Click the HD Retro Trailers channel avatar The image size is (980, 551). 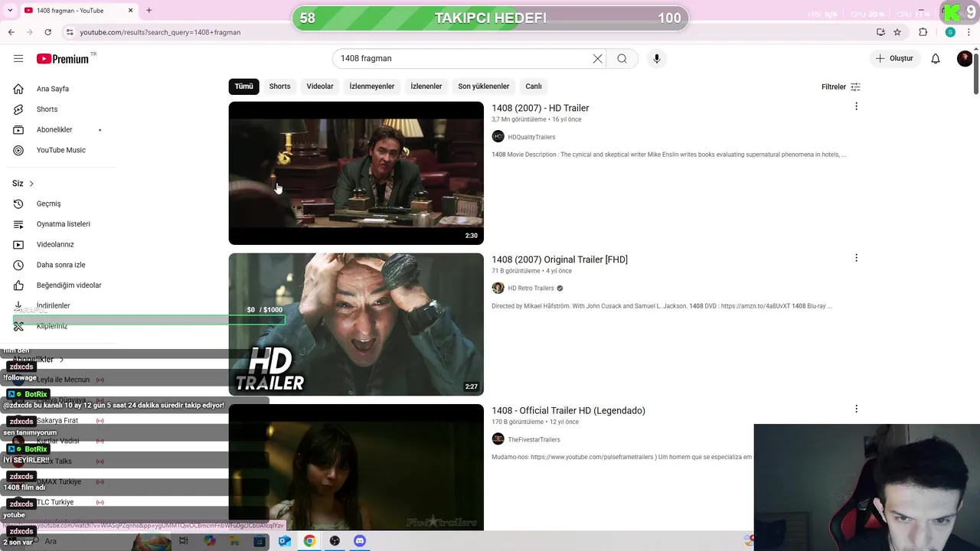(498, 289)
